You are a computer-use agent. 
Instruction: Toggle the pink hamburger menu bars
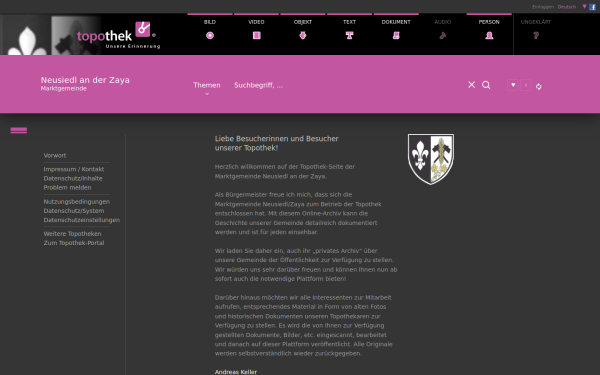19,130
